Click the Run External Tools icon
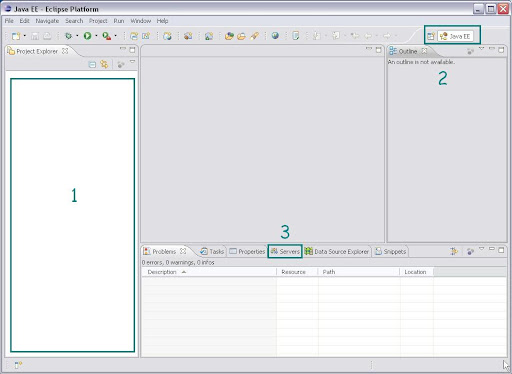The height and width of the screenshot is (374, 512). pos(107,36)
